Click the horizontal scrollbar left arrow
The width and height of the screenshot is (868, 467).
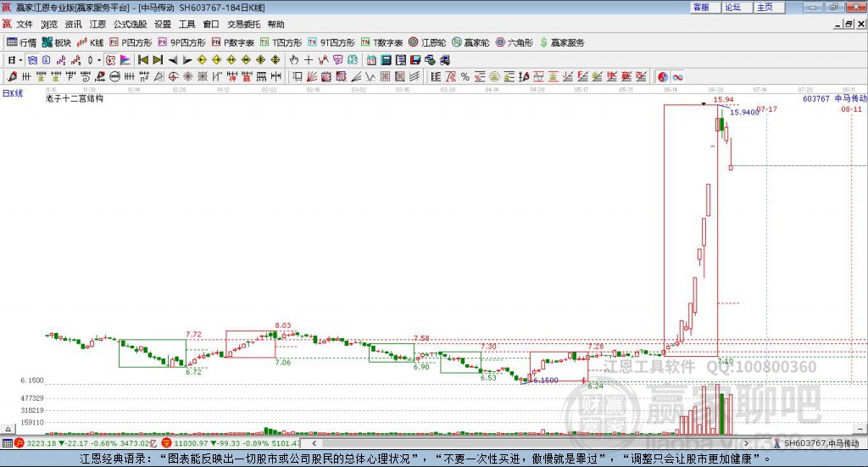[314, 443]
